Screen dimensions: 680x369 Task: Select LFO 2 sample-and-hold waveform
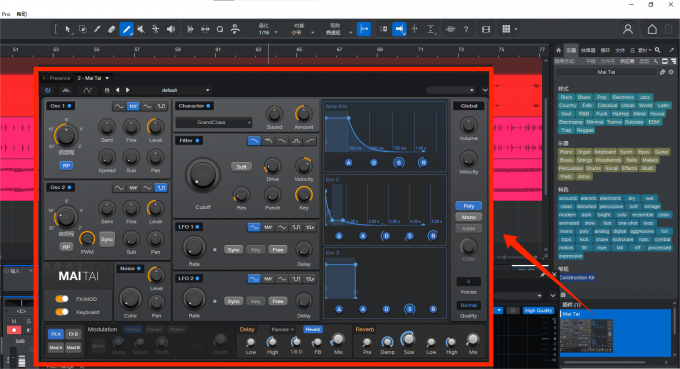pyautogui.click(x=310, y=279)
